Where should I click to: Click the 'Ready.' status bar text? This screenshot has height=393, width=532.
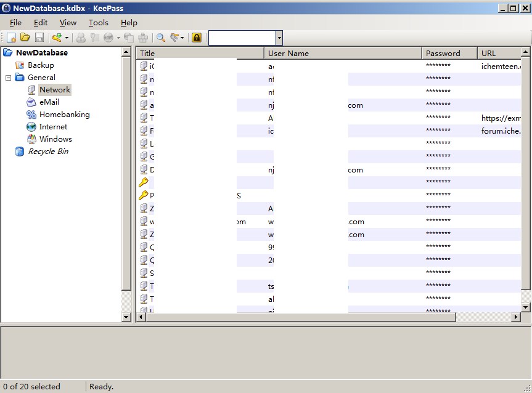tap(101, 387)
